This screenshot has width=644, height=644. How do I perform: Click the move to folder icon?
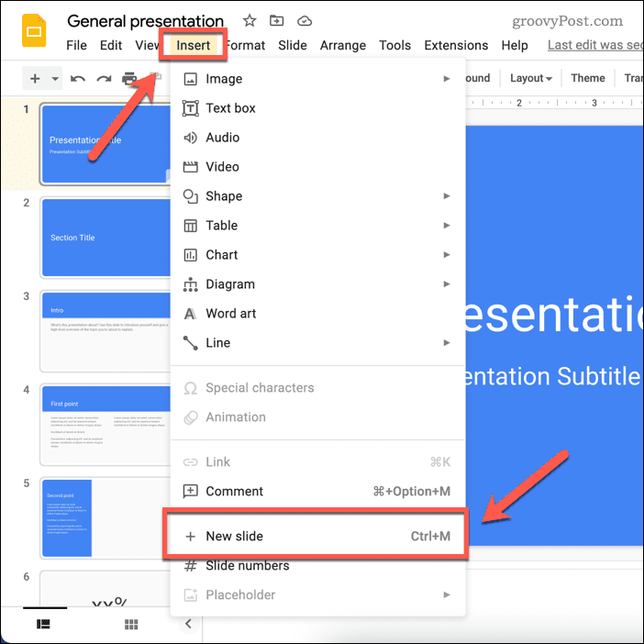point(276,20)
